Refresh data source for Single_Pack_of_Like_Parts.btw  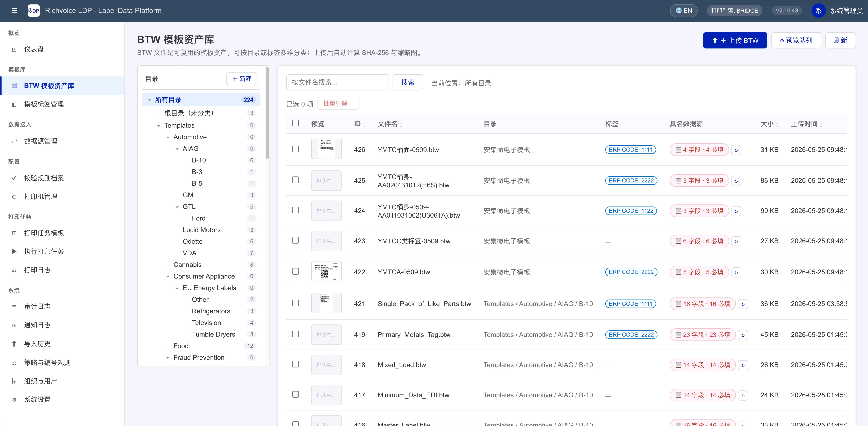pyautogui.click(x=743, y=304)
